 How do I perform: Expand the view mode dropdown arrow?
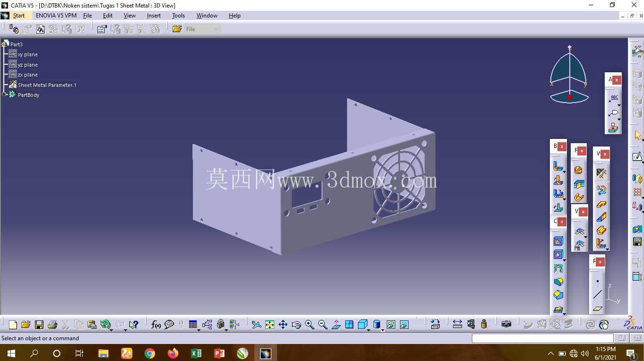tap(382, 330)
